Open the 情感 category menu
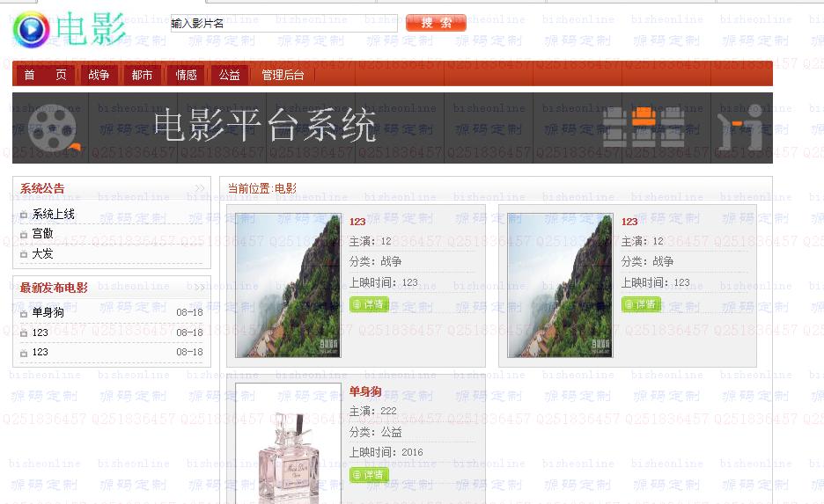Image resolution: width=824 pixels, height=504 pixels. click(186, 75)
